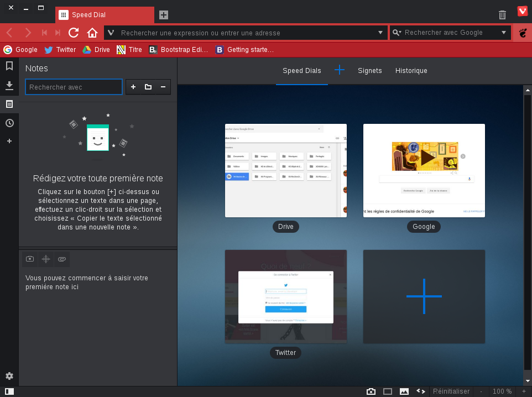Open the Bookmarks panel in sidebar
Viewport: 532px width, 397px height.
point(9,66)
